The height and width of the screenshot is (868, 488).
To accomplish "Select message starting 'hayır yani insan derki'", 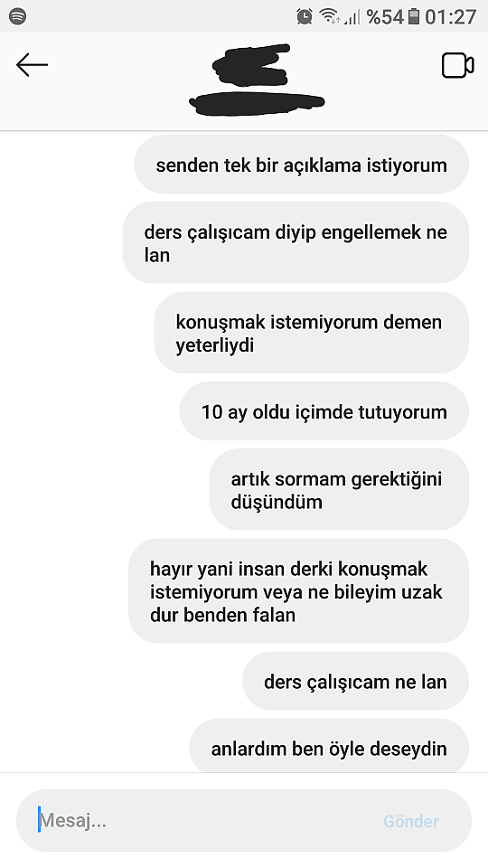I will pos(299,590).
